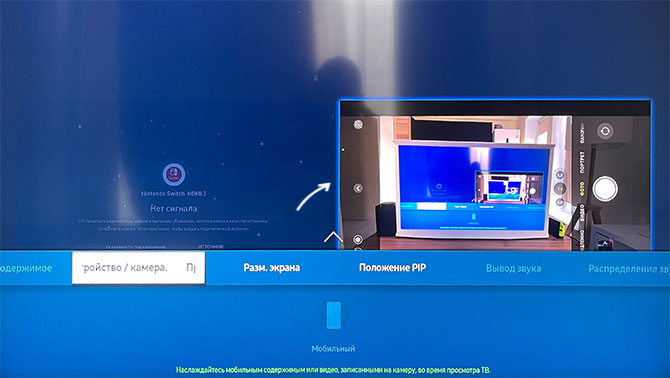Open the Распределение звука menu item
Image resolution: width=670 pixels, height=378 pixels.
point(629,269)
